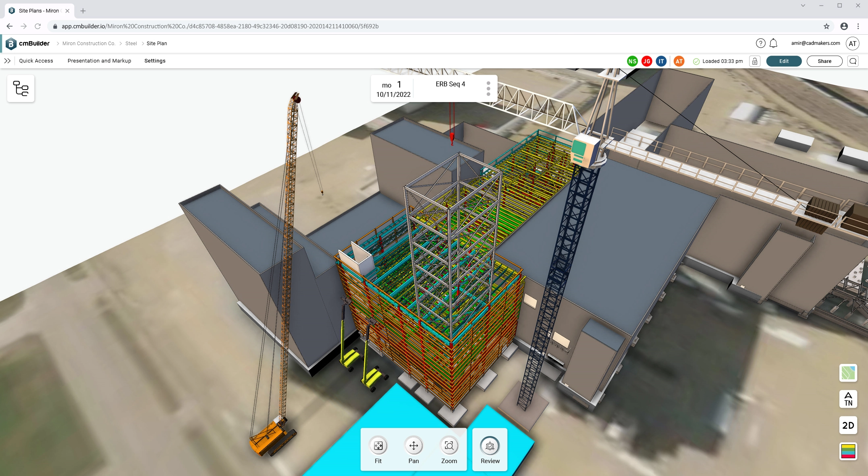Open the sequence hierarchy panel icon
868x476 pixels.
[x=21, y=88]
